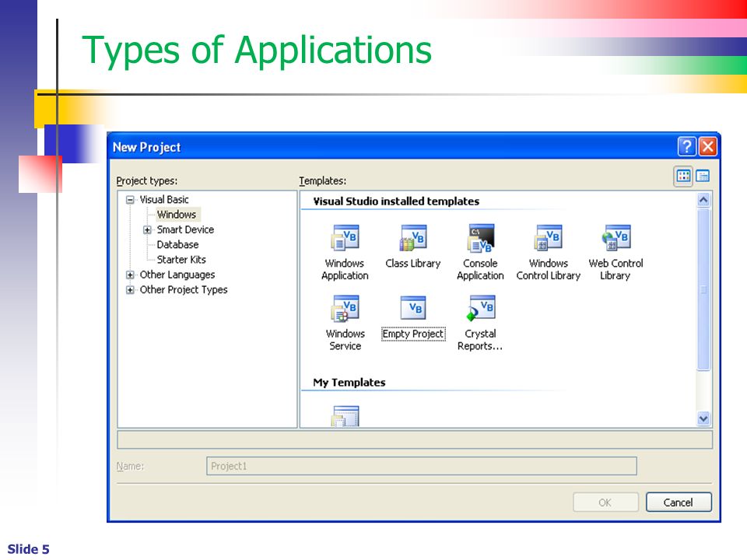Click the Empty Project label text
Viewport: 747px width, 560px height.
point(413,334)
